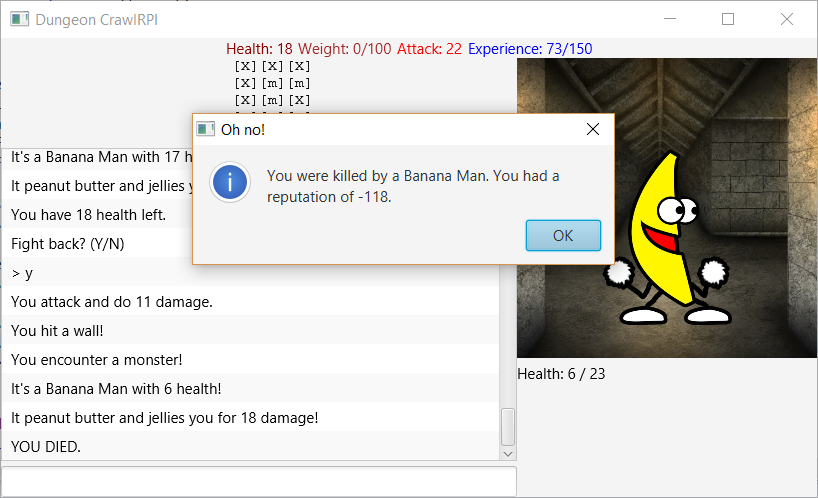Click the log scrollbar down arrow

coord(508,454)
